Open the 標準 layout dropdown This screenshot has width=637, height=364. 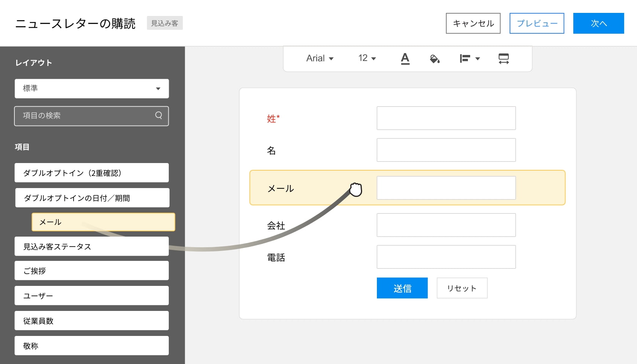click(x=92, y=88)
